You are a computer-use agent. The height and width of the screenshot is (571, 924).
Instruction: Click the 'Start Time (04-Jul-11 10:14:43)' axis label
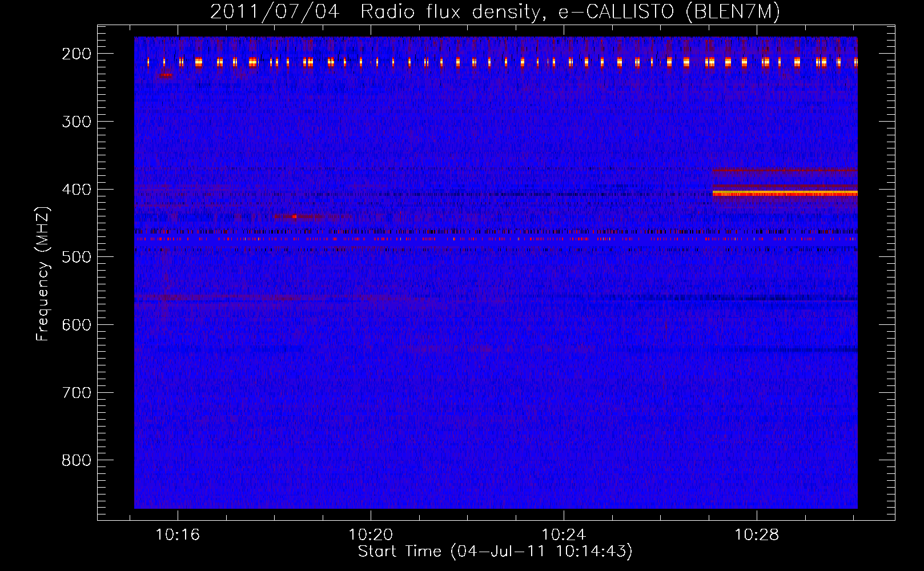[495, 552]
